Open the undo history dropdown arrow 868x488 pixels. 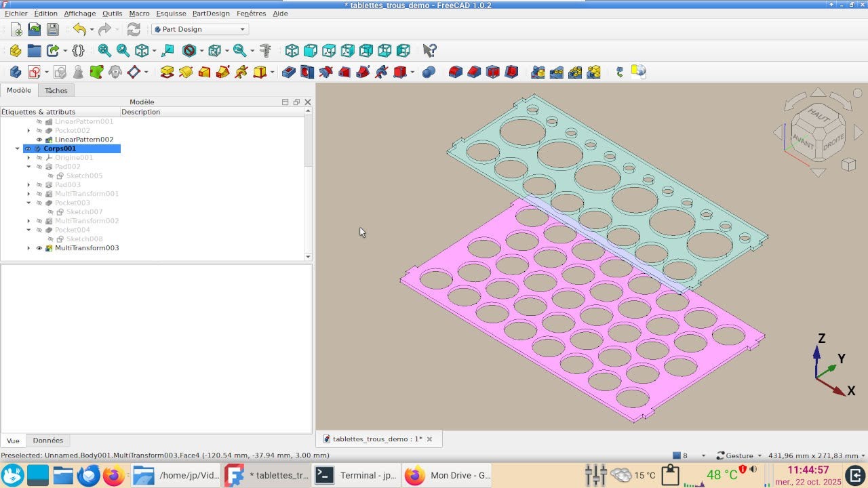click(x=92, y=30)
